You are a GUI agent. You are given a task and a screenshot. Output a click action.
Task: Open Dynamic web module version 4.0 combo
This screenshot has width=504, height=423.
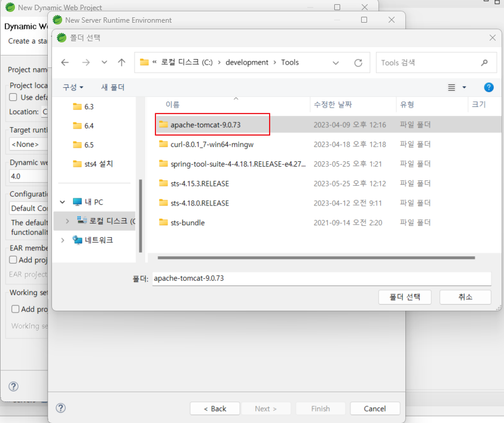[28, 176]
